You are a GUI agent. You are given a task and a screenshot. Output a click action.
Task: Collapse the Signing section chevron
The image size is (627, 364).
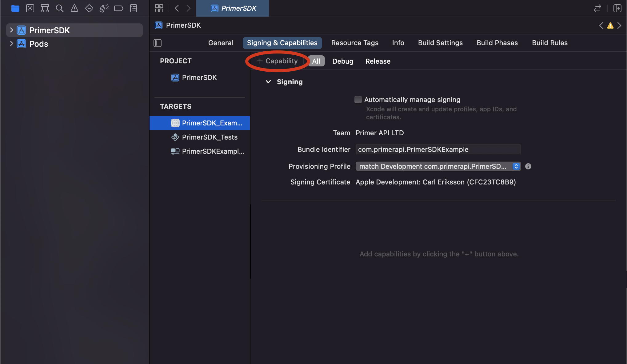pyautogui.click(x=268, y=82)
